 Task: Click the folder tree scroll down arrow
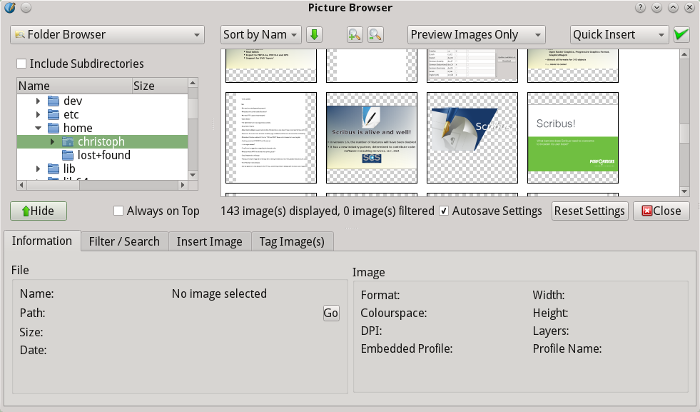pos(193,175)
